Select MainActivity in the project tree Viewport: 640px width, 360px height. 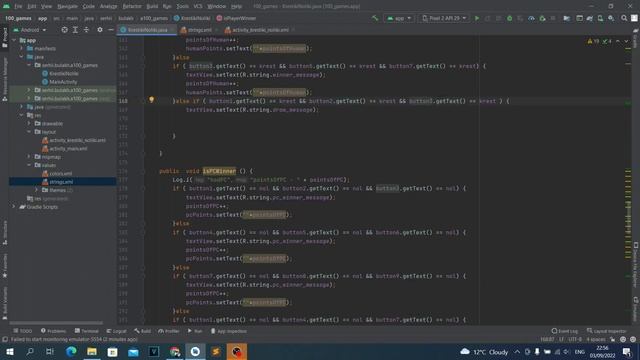[63, 82]
